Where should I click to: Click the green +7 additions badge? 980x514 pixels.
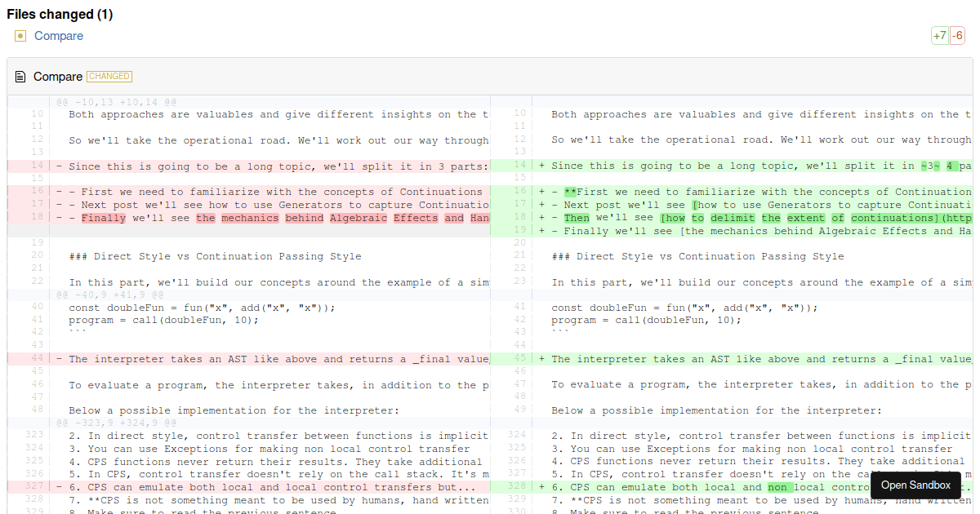(x=939, y=36)
